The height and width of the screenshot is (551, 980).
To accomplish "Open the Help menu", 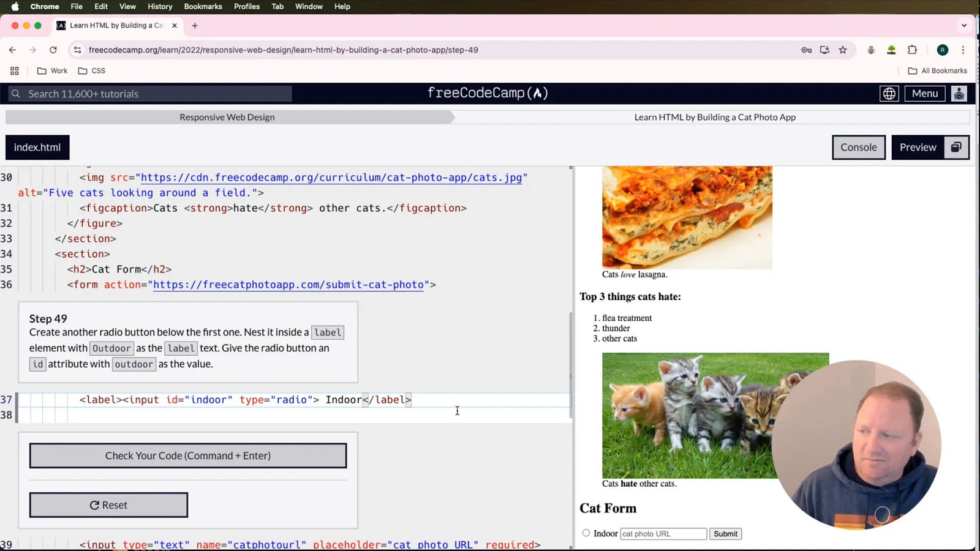I will pos(342,7).
